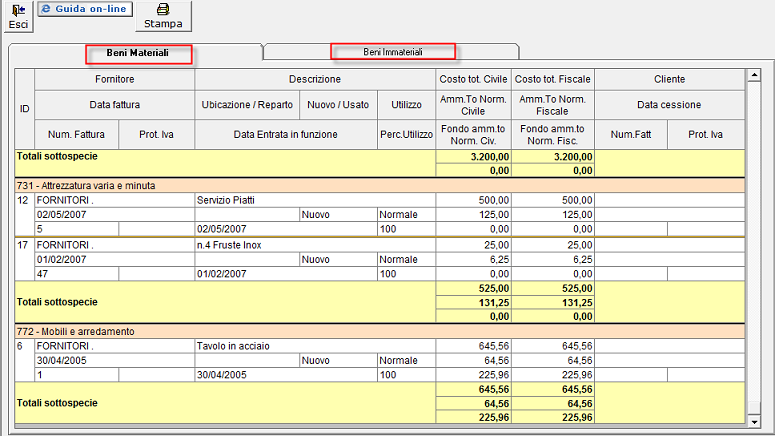The image size is (775, 436).
Task: Select the Beni Materiali tab
Action: (x=137, y=52)
